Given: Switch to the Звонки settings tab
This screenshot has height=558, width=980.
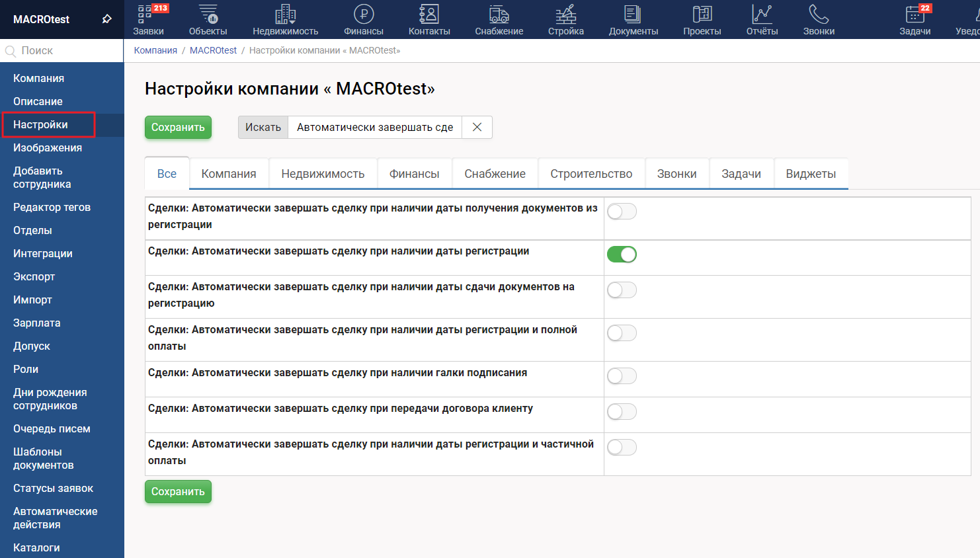Looking at the screenshot, I should click(x=677, y=174).
